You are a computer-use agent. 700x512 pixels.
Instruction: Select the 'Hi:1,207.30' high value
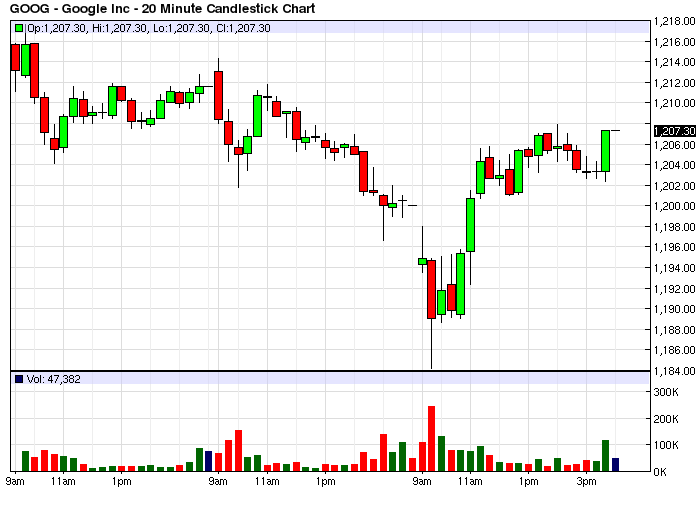click(x=119, y=28)
